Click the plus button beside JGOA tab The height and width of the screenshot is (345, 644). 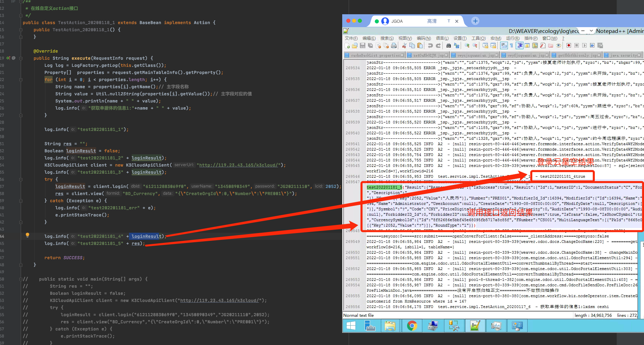(x=475, y=21)
